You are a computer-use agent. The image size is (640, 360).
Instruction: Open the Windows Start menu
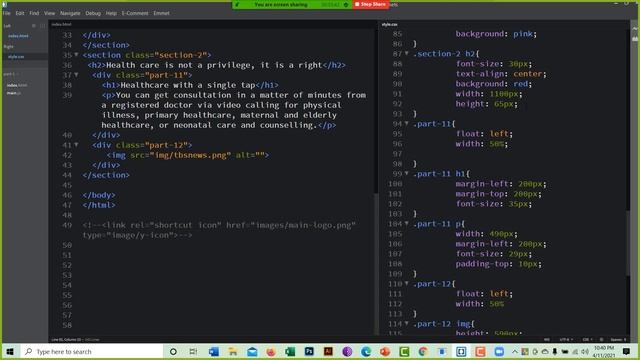[10, 351]
